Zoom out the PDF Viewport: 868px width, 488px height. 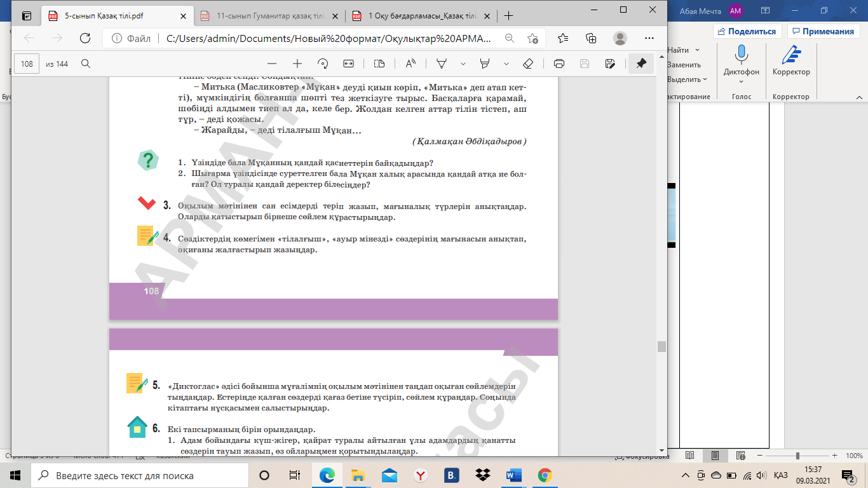tap(272, 64)
